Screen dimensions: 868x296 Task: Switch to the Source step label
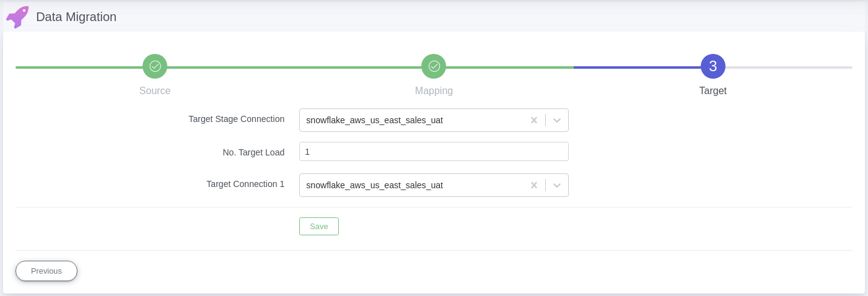(155, 90)
